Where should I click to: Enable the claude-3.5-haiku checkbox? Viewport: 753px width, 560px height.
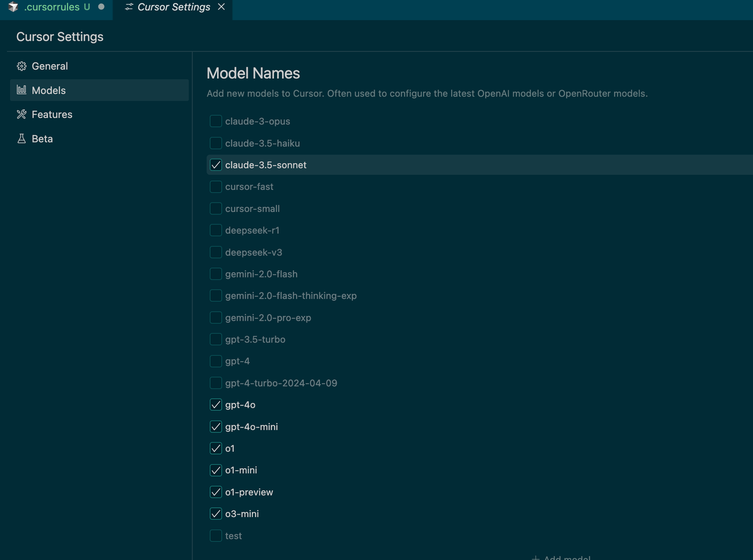pyautogui.click(x=216, y=143)
